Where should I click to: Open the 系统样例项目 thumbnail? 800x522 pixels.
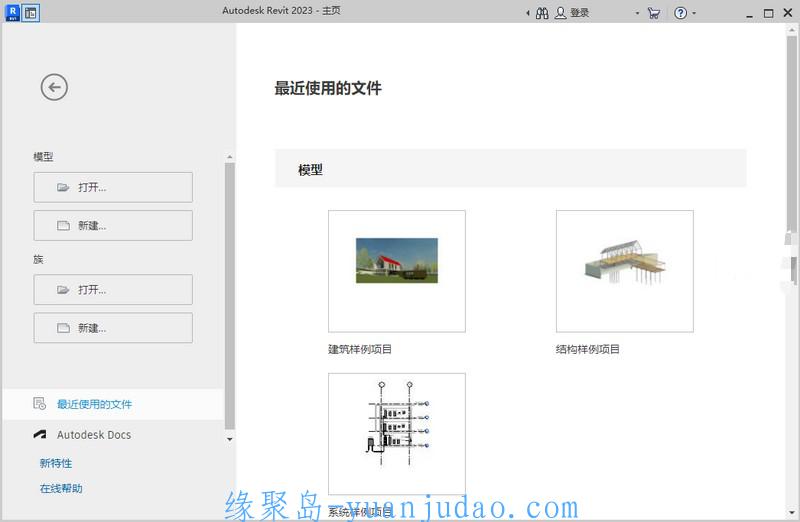396,434
